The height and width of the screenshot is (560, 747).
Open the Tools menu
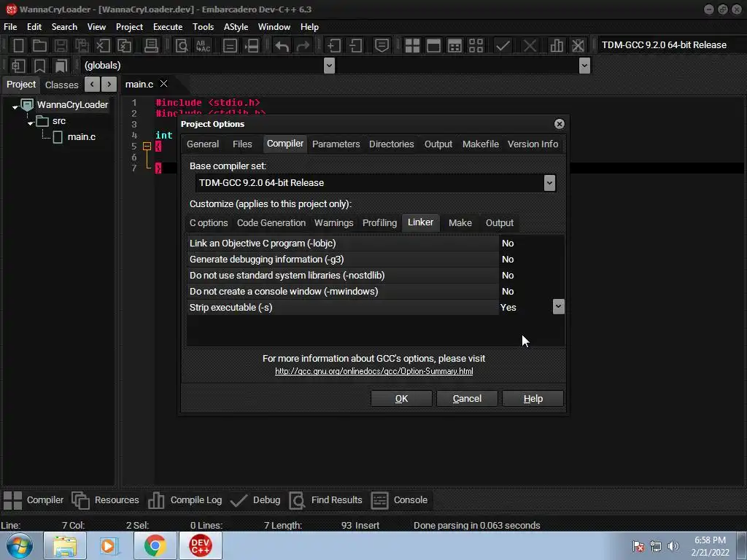click(203, 27)
